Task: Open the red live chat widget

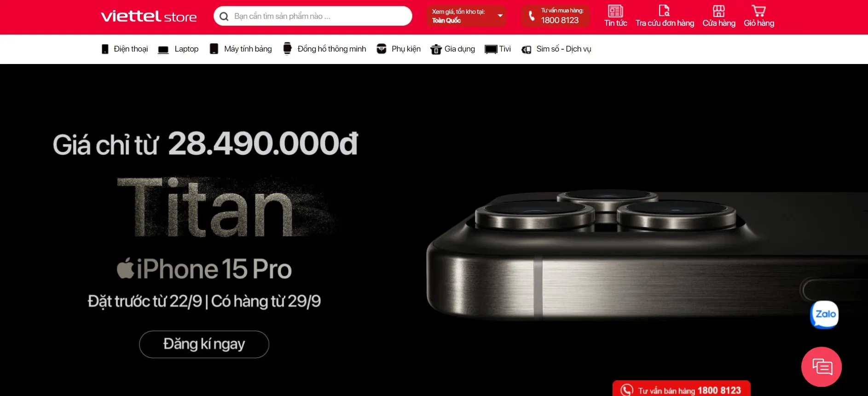Action: click(822, 367)
